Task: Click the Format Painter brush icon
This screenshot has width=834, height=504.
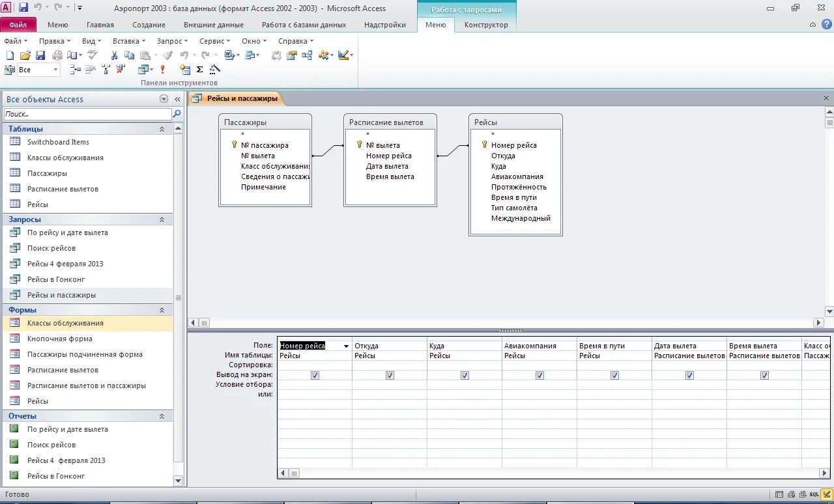Action: point(167,55)
